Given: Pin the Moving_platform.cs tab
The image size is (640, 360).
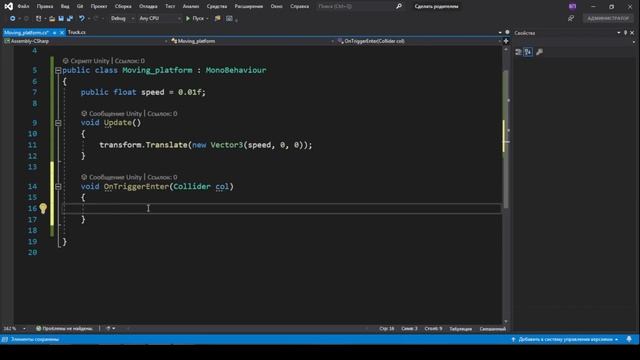Looking at the screenshot, I should coord(54,32).
